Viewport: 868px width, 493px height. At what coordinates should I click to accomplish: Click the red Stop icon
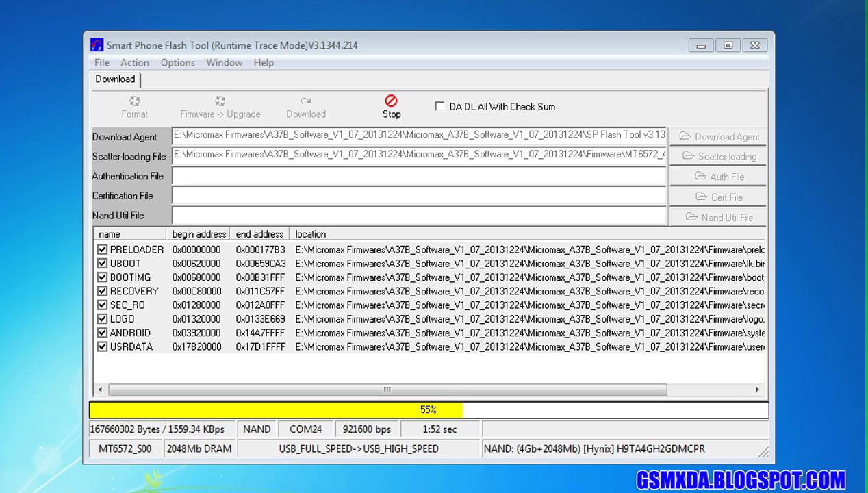[391, 101]
